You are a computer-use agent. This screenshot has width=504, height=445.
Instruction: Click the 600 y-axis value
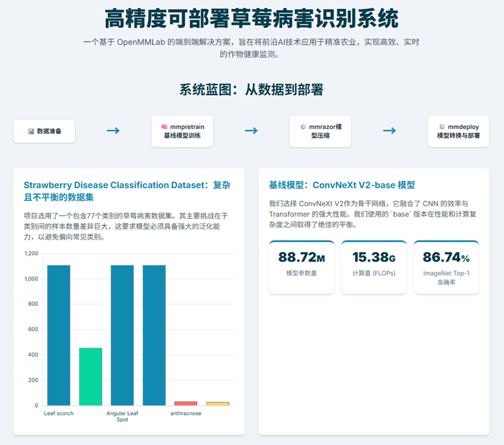33,329
